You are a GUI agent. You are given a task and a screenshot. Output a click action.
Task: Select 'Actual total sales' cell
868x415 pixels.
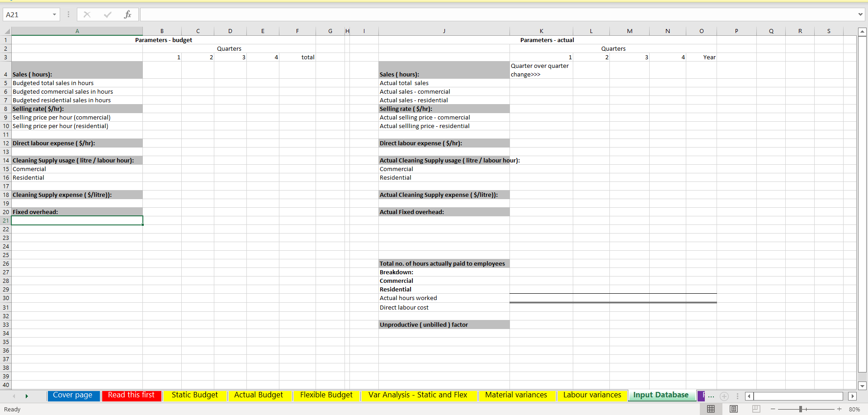(444, 83)
